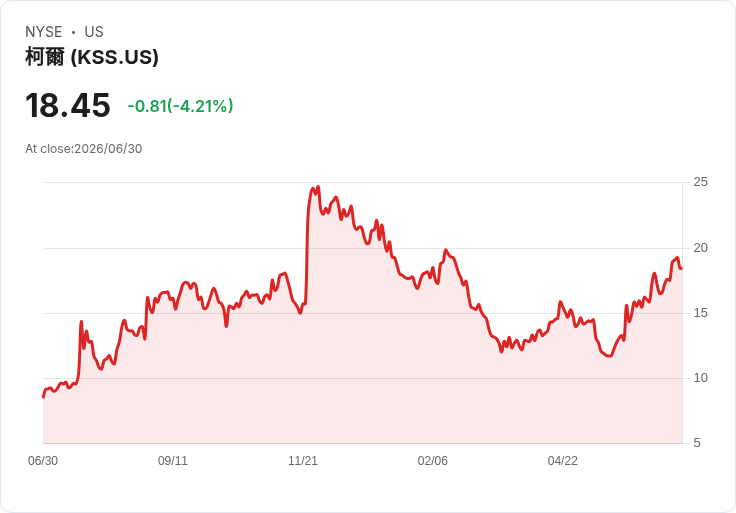Click the line's starting point at left edge
Viewport: 736px width, 513px height.
coord(43,397)
